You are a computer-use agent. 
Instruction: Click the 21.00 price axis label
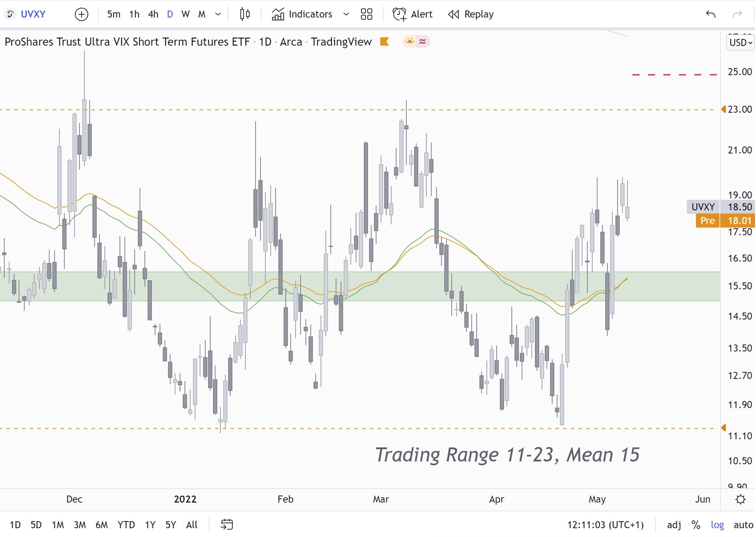pos(740,150)
